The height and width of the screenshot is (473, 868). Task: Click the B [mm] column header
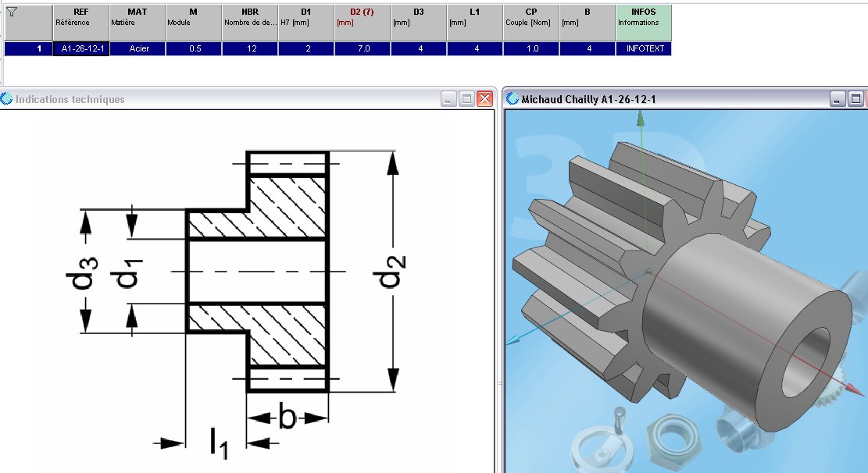tap(588, 23)
